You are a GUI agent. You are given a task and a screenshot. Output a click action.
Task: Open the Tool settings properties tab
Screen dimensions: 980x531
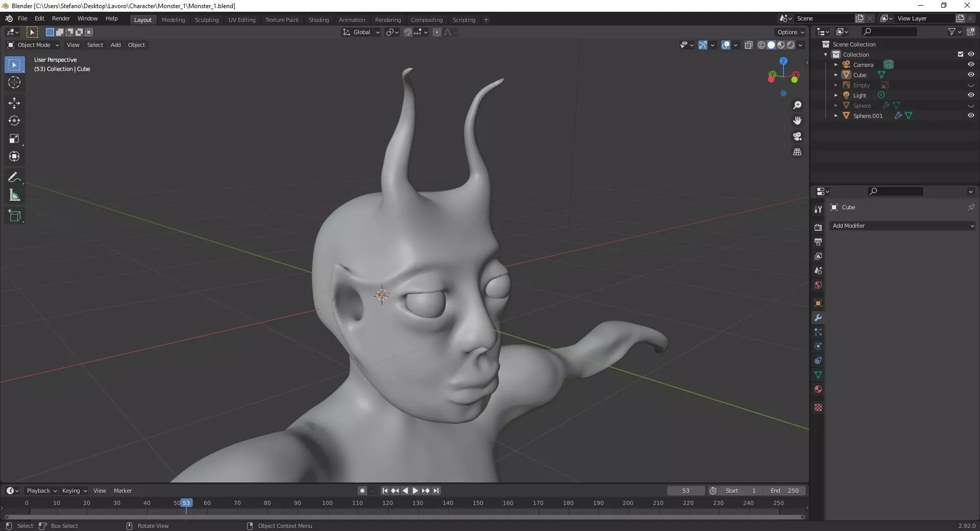pos(818,209)
